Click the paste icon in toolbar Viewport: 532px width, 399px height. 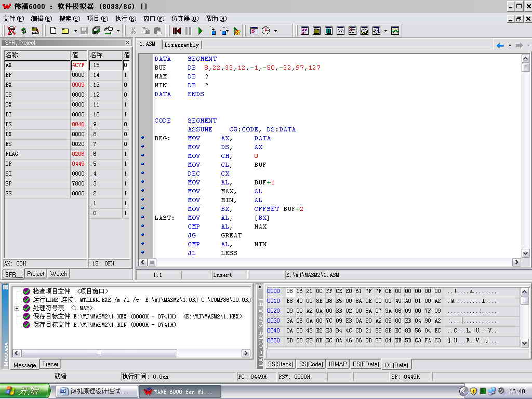157,31
